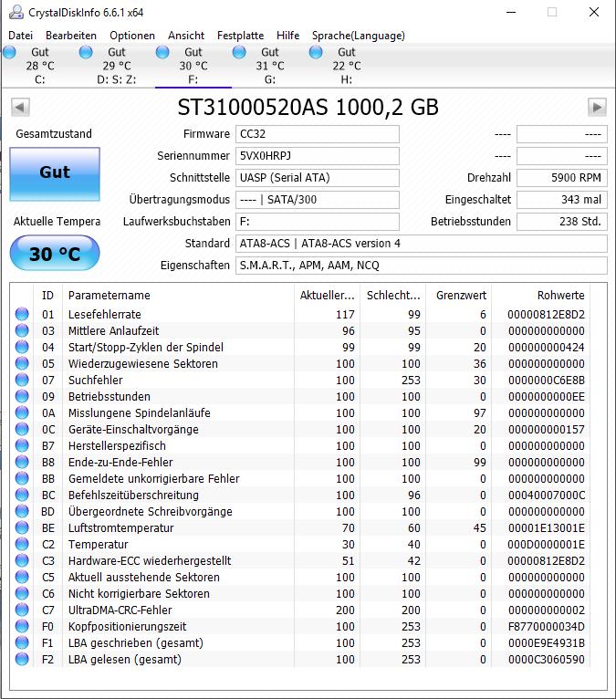This screenshot has width=616, height=699.
Task: Click the Rohwerte column header
Action: tap(540, 295)
